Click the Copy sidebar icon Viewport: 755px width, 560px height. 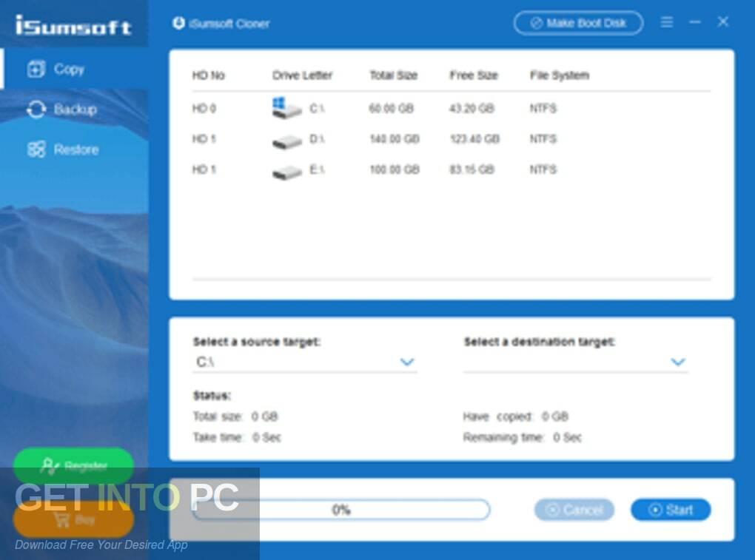(x=36, y=69)
